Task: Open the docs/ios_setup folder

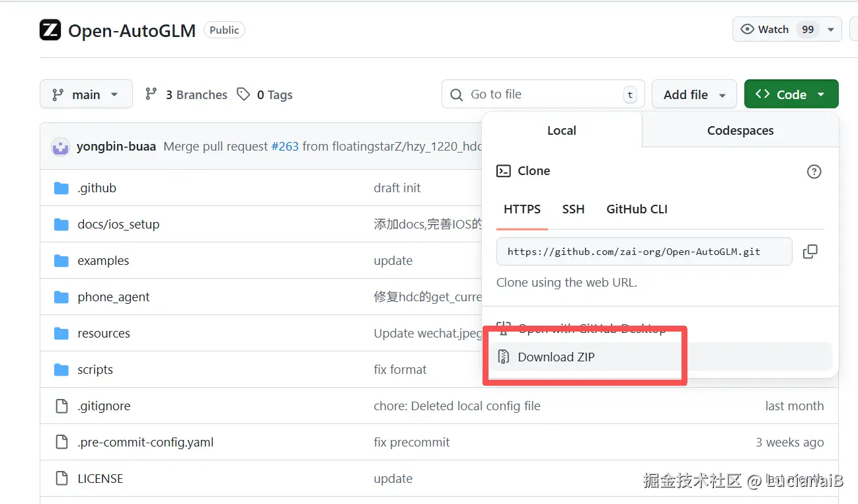Action: [118, 225]
